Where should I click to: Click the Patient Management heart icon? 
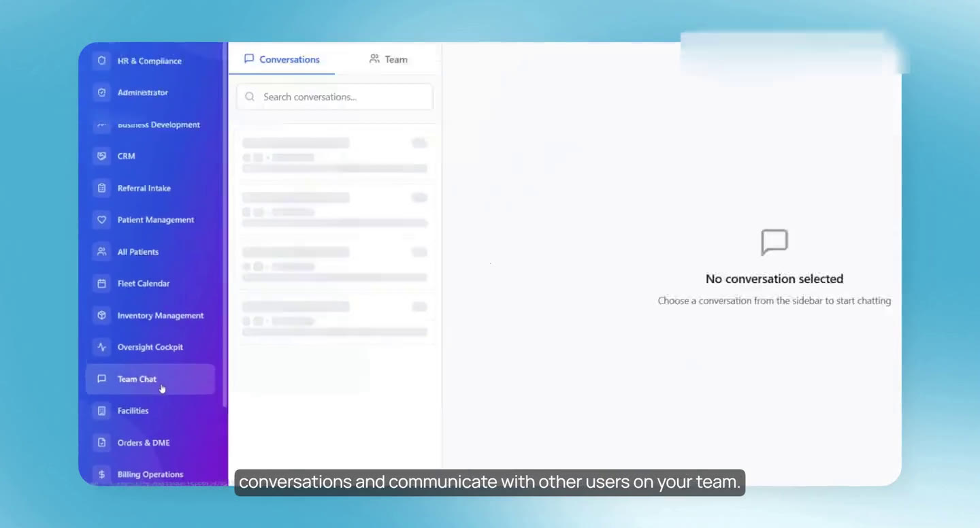[x=102, y=220]
